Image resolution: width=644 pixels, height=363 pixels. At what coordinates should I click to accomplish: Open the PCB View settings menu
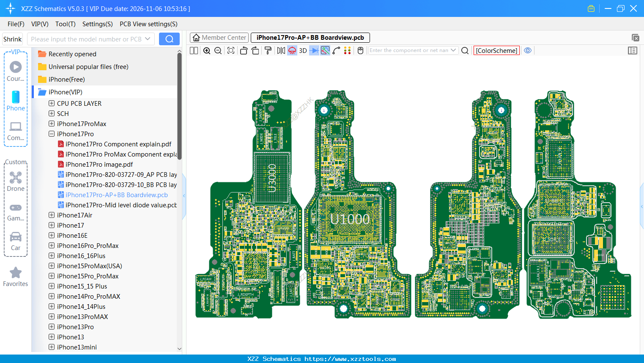click(x=148, y=24)
